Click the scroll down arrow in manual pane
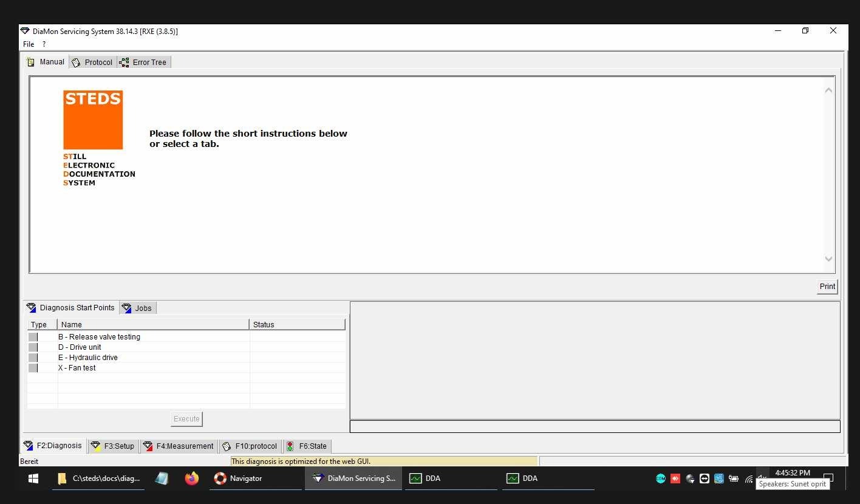Image resolution: width=860 pixels, height=504 pixels. (x=828, y=259)
